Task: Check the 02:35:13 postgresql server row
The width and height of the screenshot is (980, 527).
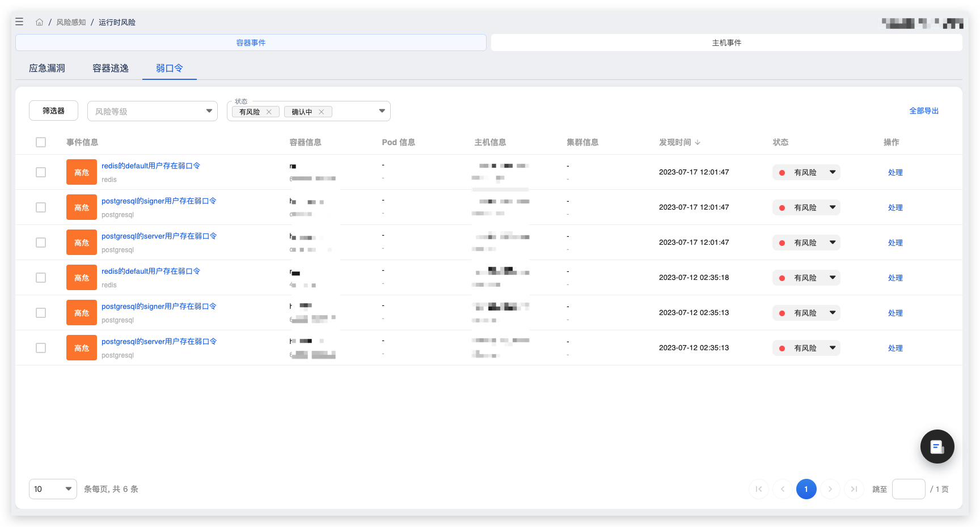Action: [41, 348]
